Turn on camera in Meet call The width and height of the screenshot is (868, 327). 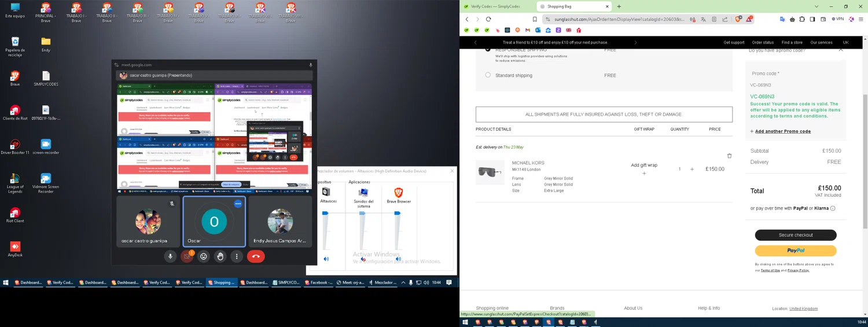[x=187, y=256]
